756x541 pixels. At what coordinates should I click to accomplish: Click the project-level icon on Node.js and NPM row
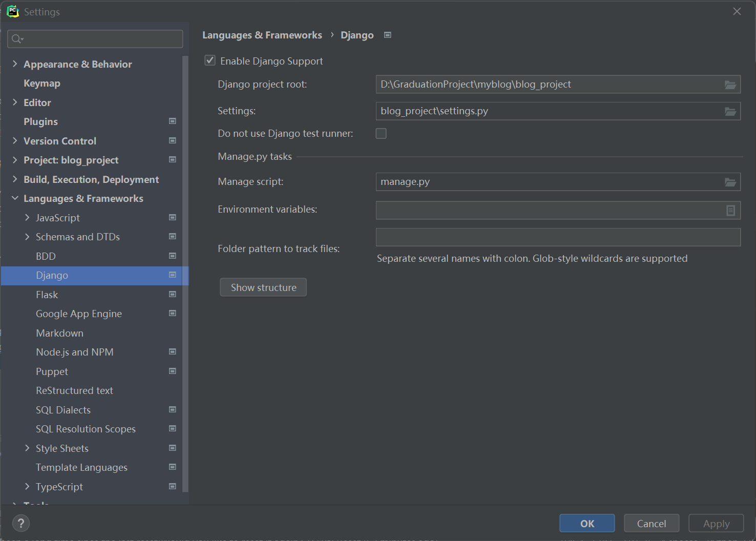tap(173, 351)
